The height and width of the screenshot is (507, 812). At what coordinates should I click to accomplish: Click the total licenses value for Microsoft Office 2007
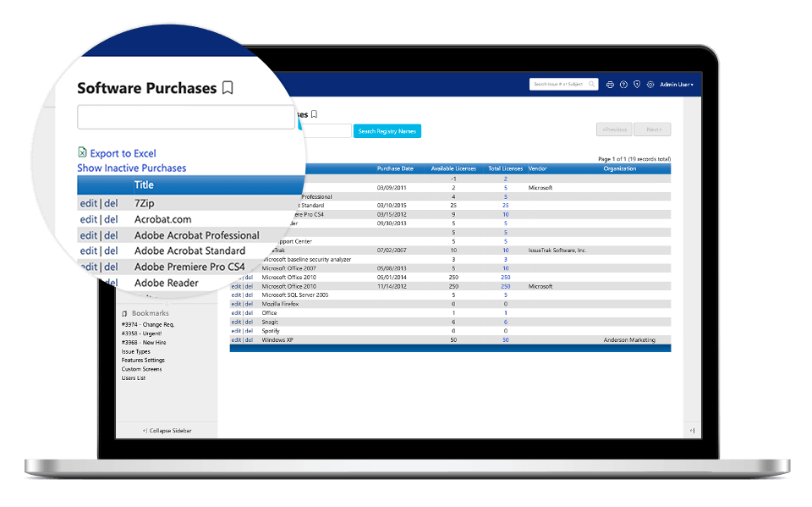click(x=506, y=268)
